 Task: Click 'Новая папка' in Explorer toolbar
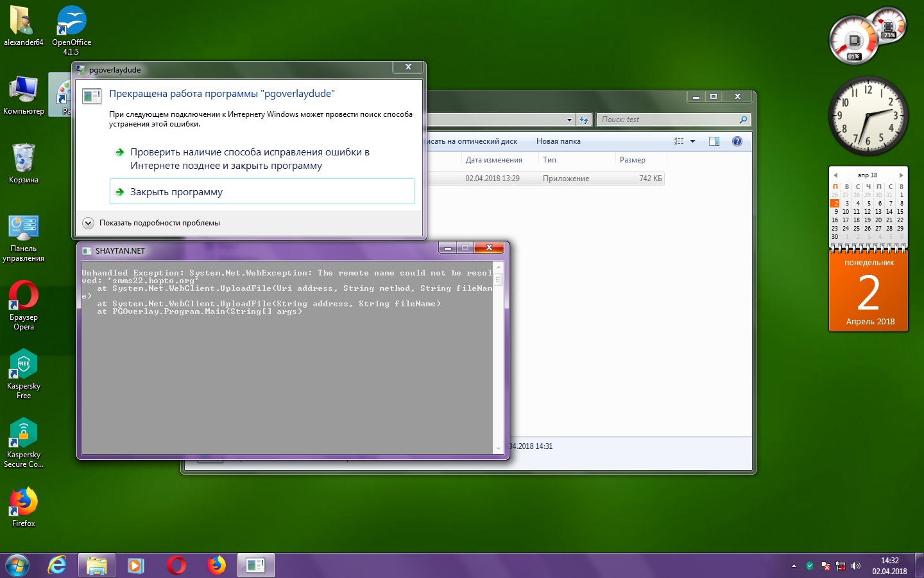pyautogui.click(x=558, y=141)
